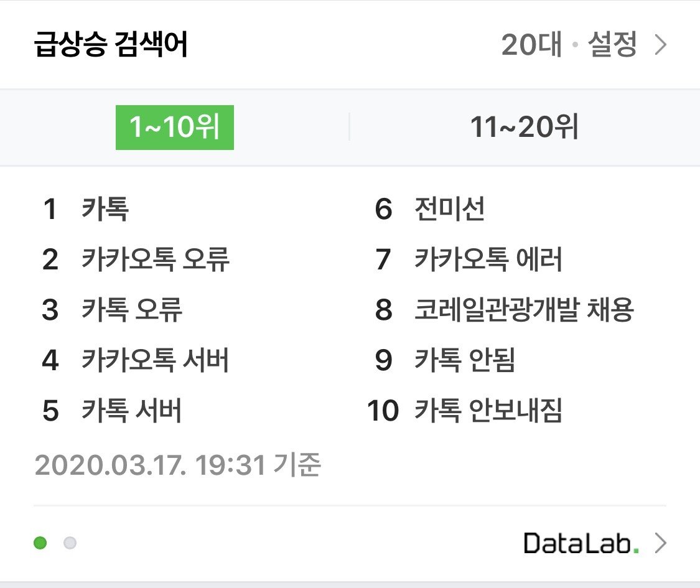Select the 1~10위 tab
700x588 pixels.
(x=174, y=128)
